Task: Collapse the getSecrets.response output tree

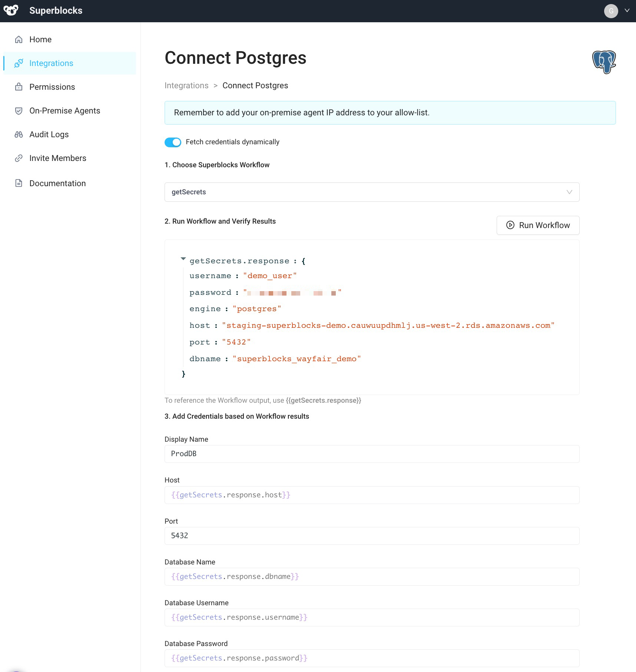Action: click(x=183, y=259)
